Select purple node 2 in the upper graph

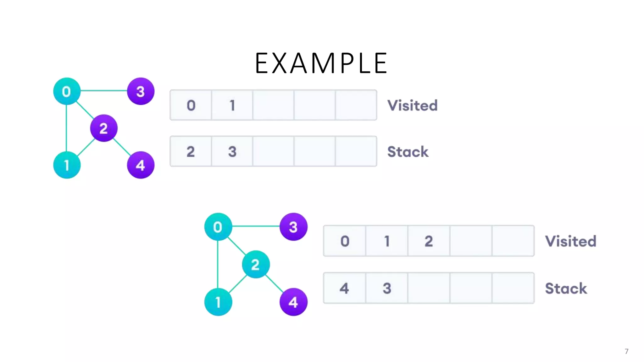point(103,128)
